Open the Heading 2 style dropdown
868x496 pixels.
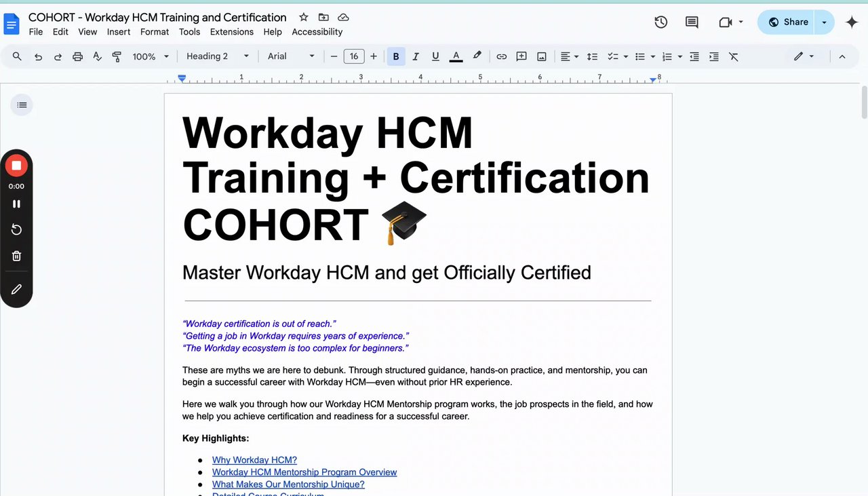(x=217, y=56)
